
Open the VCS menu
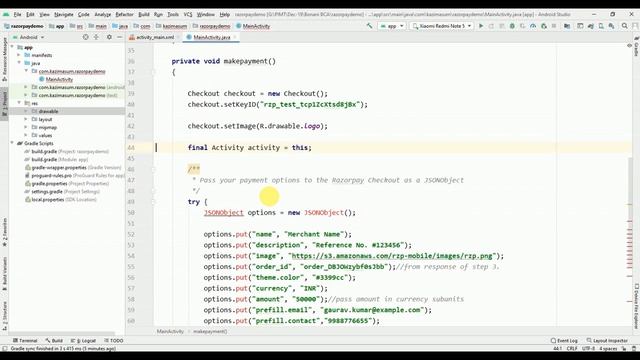pos(188,14)
